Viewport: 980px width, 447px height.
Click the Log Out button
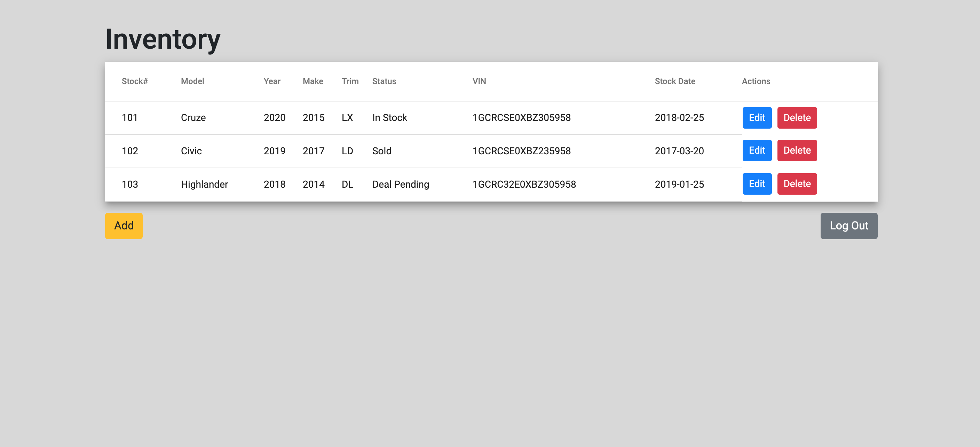[849, 225]
